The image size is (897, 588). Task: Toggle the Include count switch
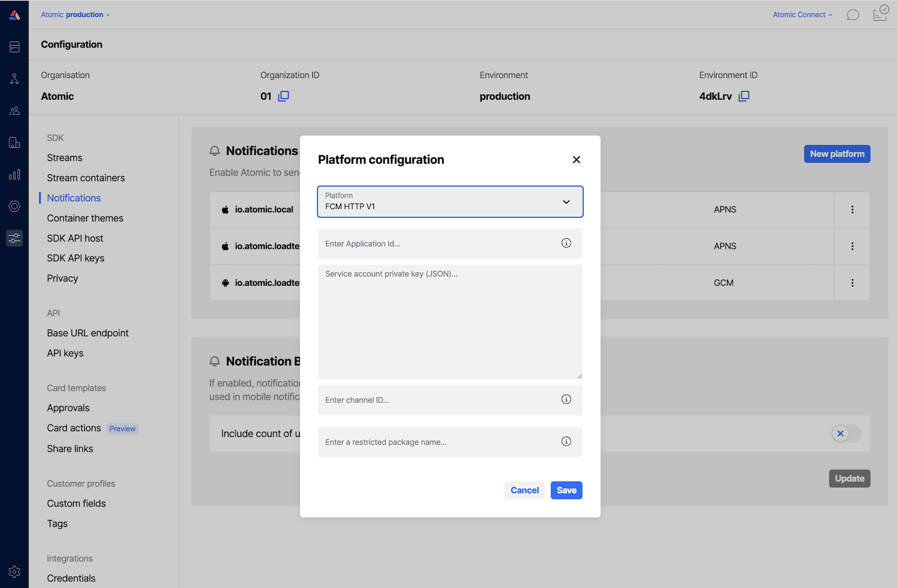(847, 433)
